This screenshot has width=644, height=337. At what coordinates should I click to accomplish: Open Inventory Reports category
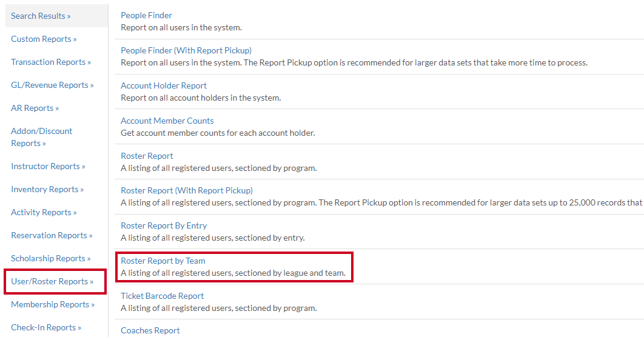pos(47,189)
